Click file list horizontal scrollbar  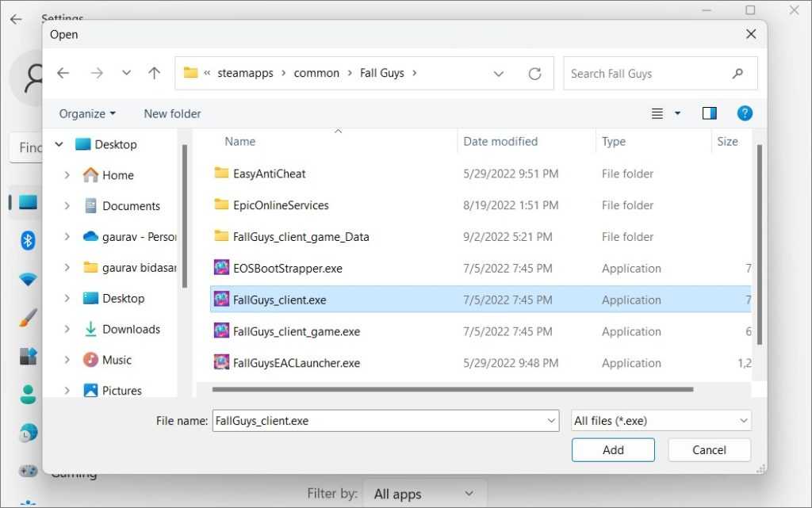point(453,389)
